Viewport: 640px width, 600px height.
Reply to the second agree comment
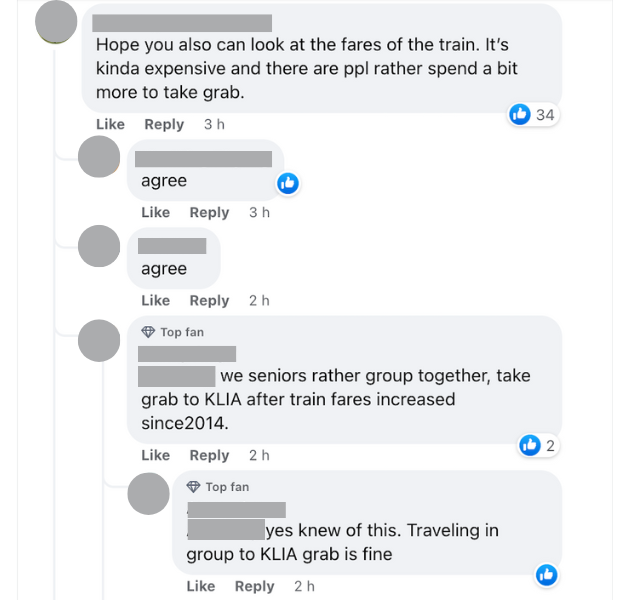209,300
